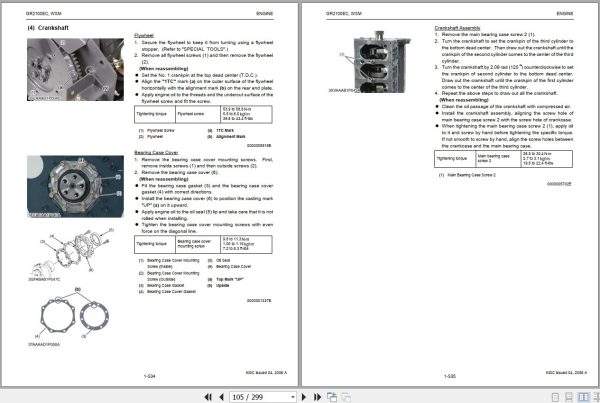600x403 pixels.
Task: Go to the first page
Action: click(208, 397)
